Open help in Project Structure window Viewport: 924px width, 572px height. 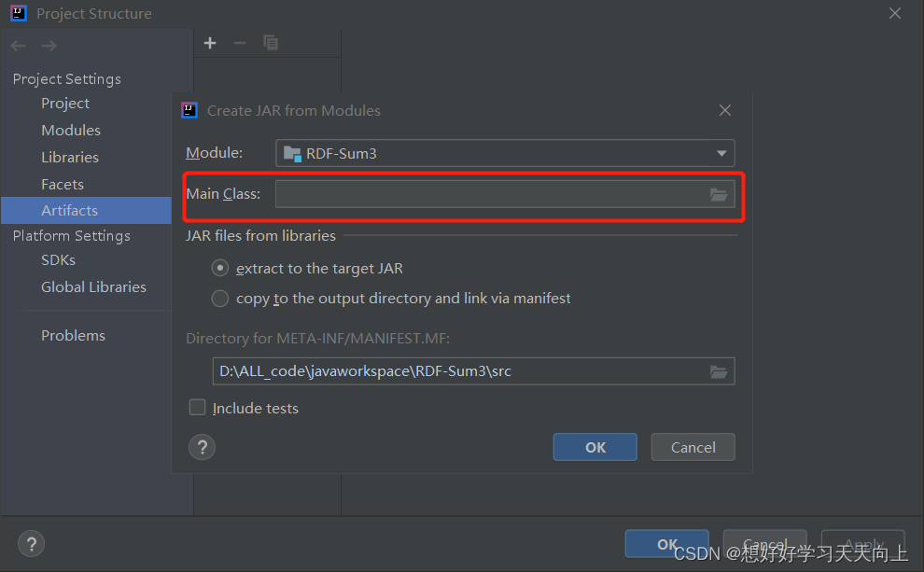tap(31, 544)
